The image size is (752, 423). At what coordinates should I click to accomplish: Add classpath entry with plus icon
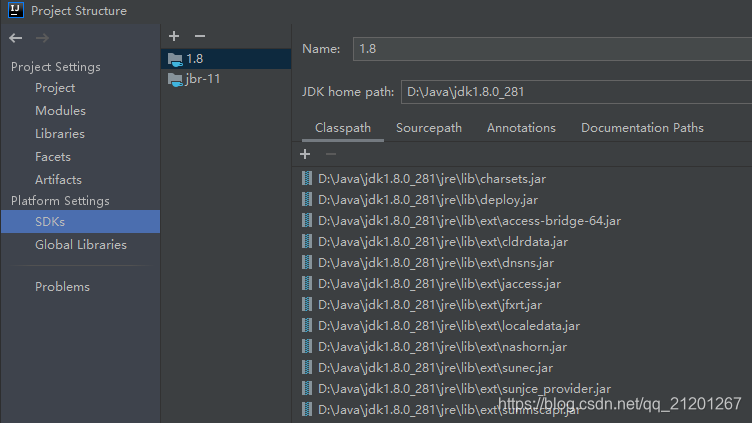click(x=305, y=154)
